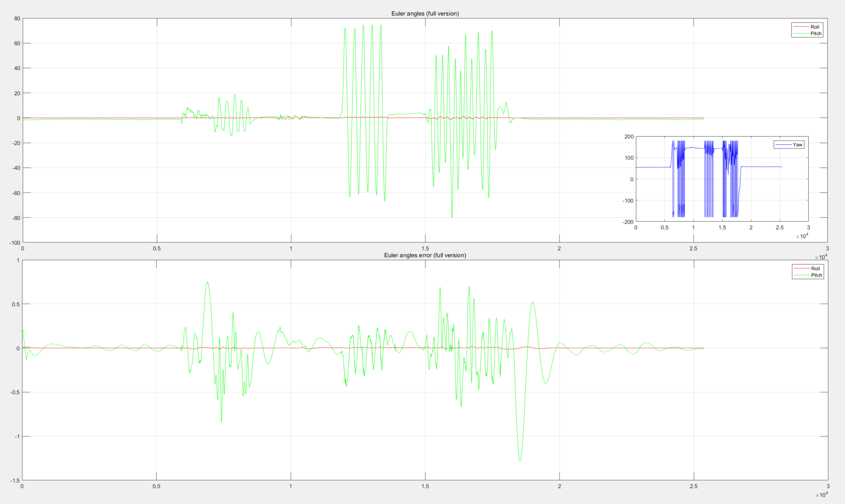Select the 'Euler angles (full version)' title
This screenshot has width=845, height=504.
[x=425, y=13]
